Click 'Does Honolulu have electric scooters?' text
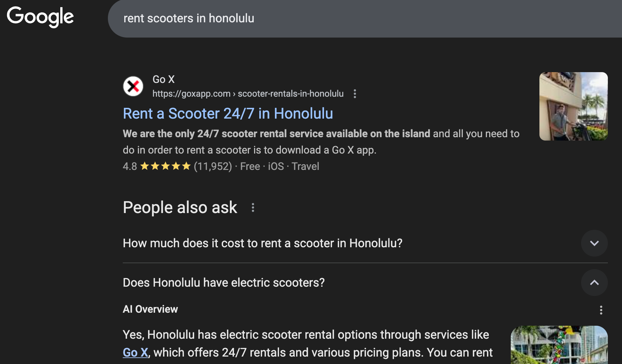 click(224, 283)
